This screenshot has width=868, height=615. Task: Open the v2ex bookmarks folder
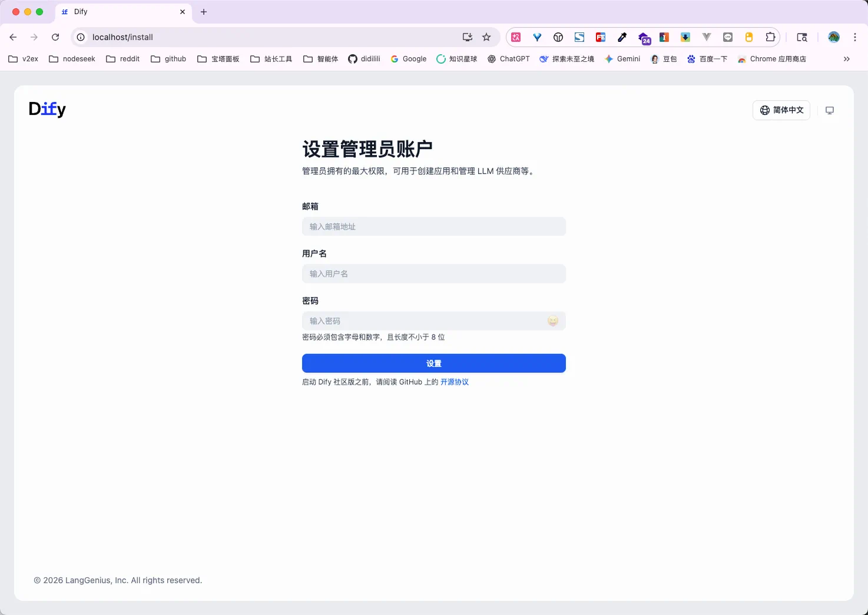[x=24, y=59]
